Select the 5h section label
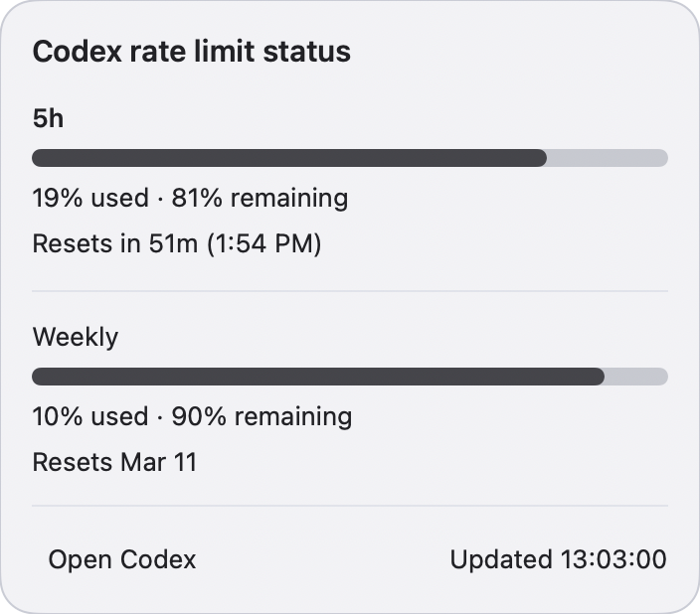The width and height of the screenshot is (700, 614). tap(48, 118)
